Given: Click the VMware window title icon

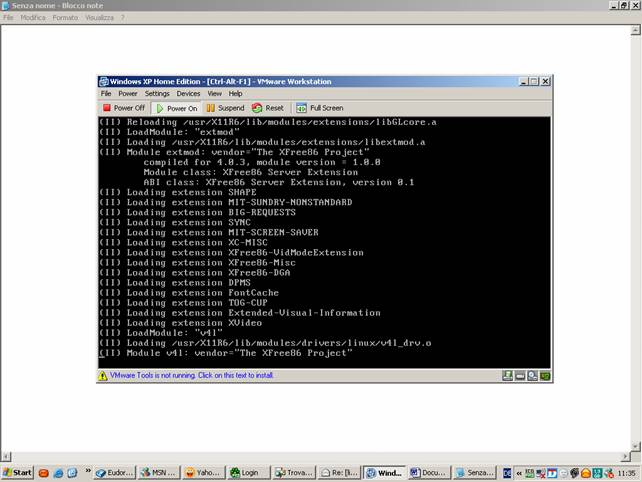Looking at the screenshot, I should pyautogui.click(x=104, y=81).
